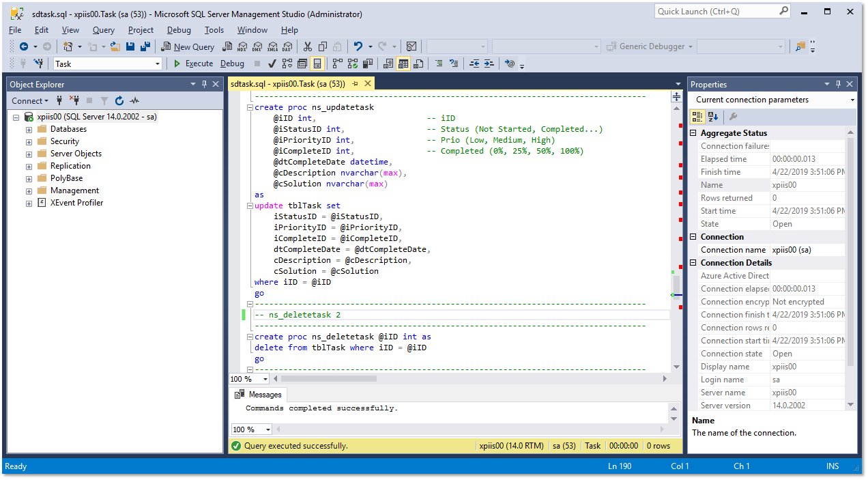Click the XMLA query icon

[x=272, y=46]
